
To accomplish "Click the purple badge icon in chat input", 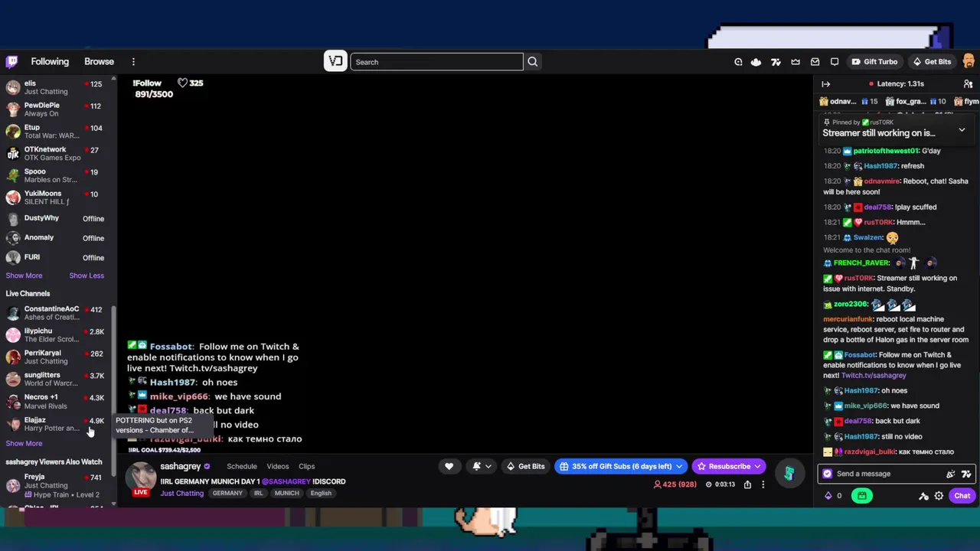I will [x=827, y=474].
